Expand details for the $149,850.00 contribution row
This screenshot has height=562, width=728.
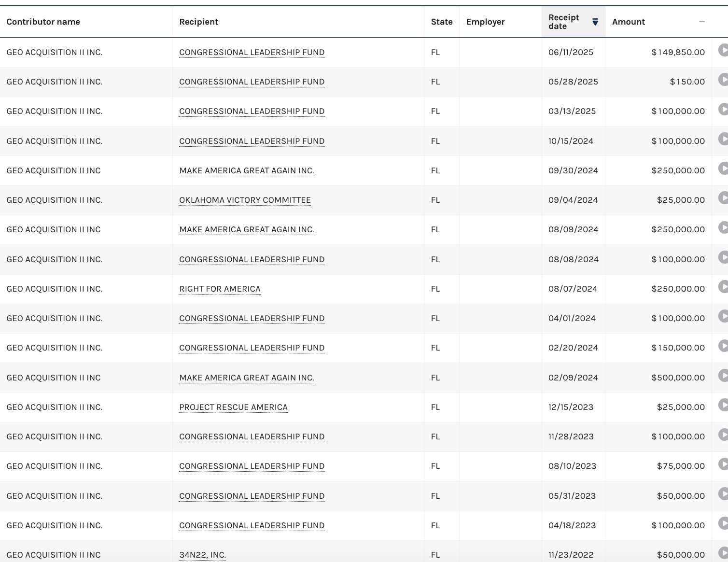coord(723,50)
